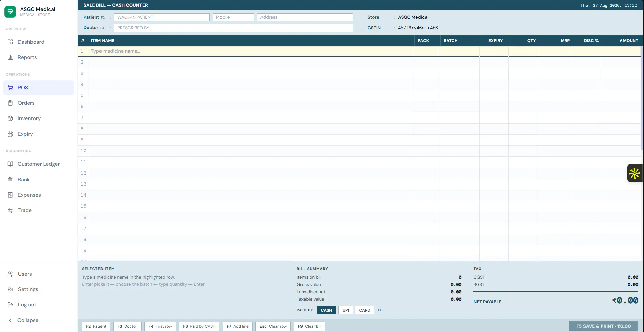Click the Log out arrow icon
Image resolution: width=644 pixels, height=332 pixels.
coord(11,305)
